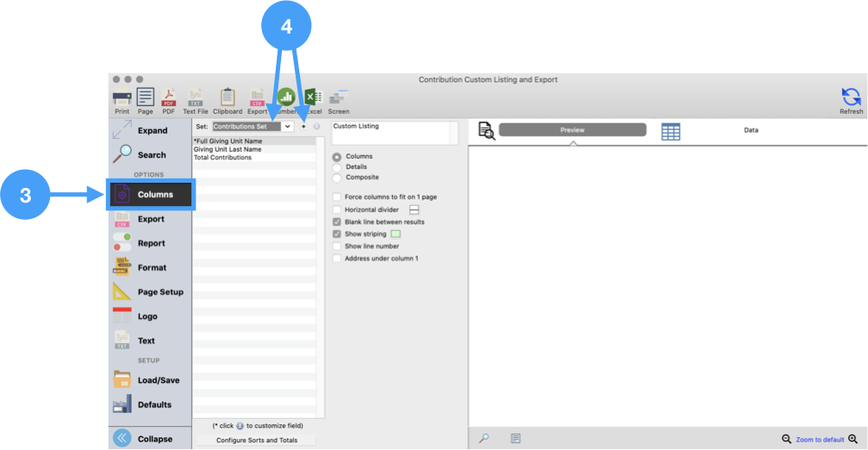Switch to the Data tab
This screenshot has height=450, width=868.
(750, 130)
